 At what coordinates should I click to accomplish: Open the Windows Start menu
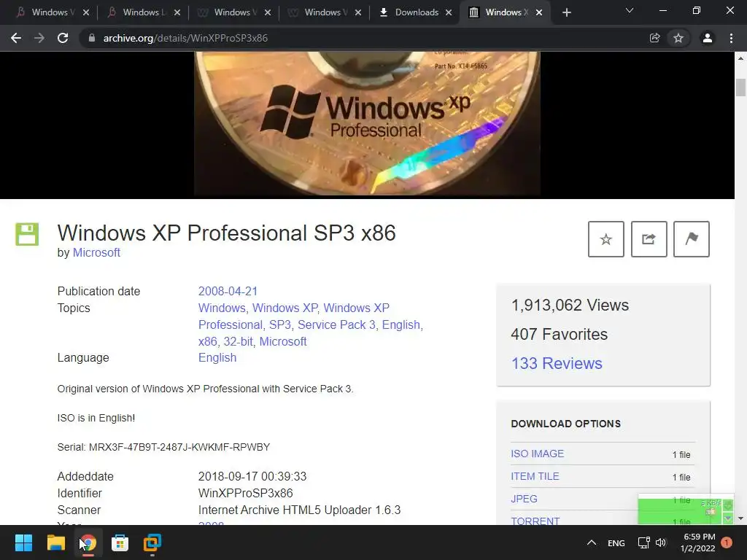click(23, 542)
